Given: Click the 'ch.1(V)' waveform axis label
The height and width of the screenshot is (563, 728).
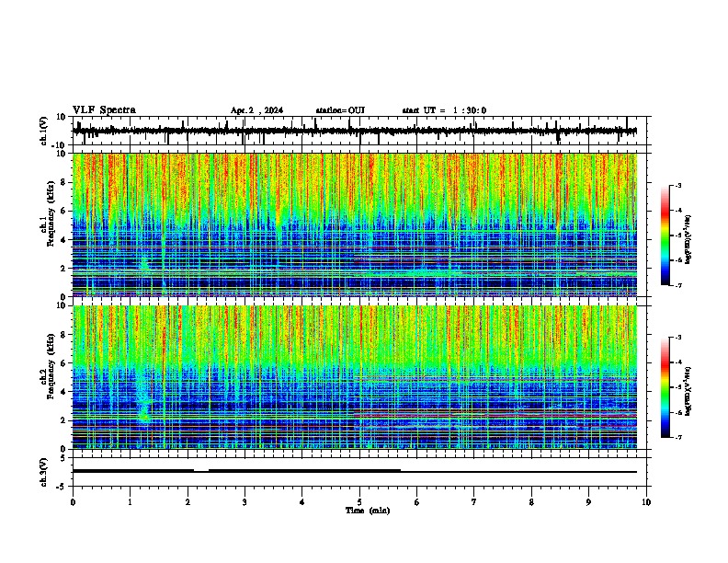Looking at the screenshot, I should 44,131.
